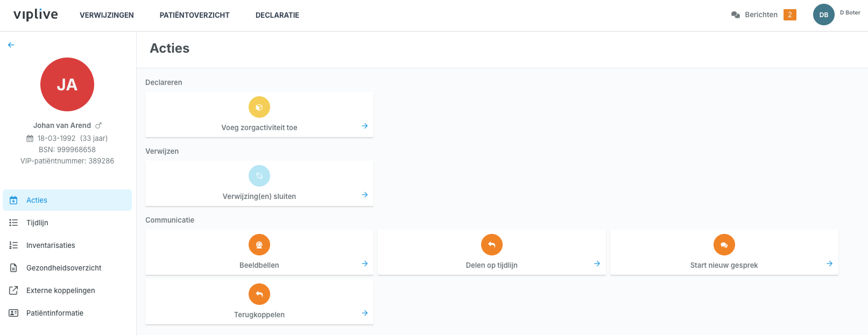The width and height of the screenshot is (868, 335).
Task: Open Voeg zorgactiviteit toe card
Action: (259, 115)
